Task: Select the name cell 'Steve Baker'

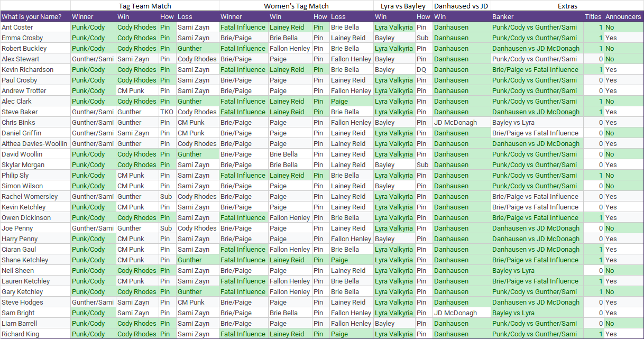Action: point(35,112)
